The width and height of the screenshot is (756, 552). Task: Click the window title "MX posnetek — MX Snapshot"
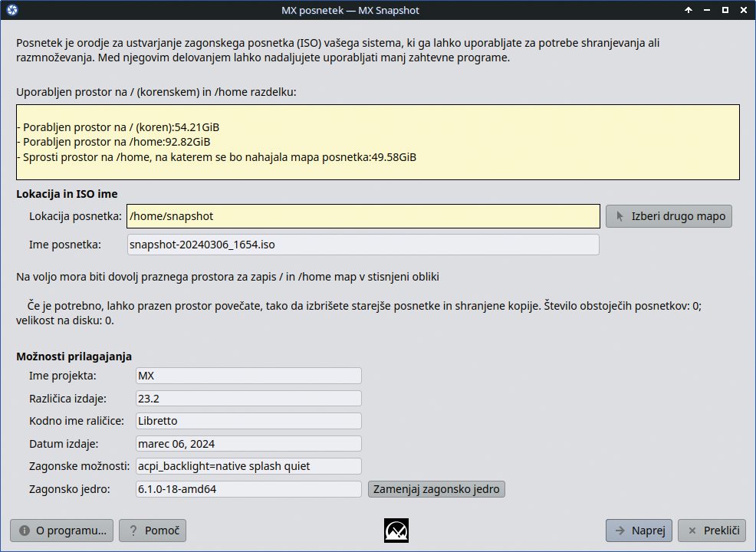pos(350,10)
